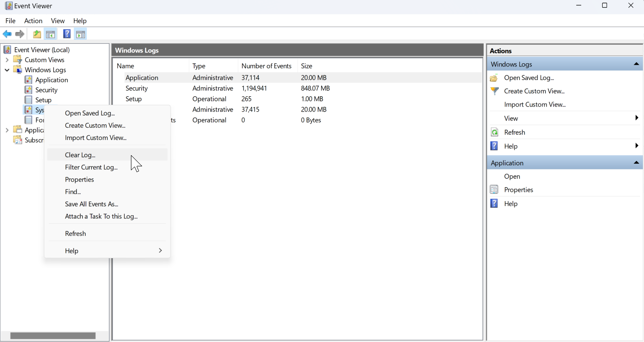644x342 pixels.
Task: Toggle the Show/Hide Console Tree toolbar icon
Action: (x=50, y=34)
